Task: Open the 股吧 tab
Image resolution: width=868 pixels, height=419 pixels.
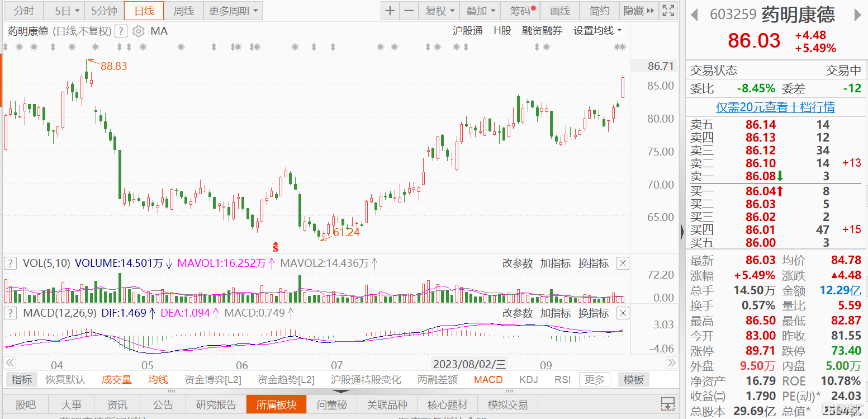Action: (x=25, y=404)
